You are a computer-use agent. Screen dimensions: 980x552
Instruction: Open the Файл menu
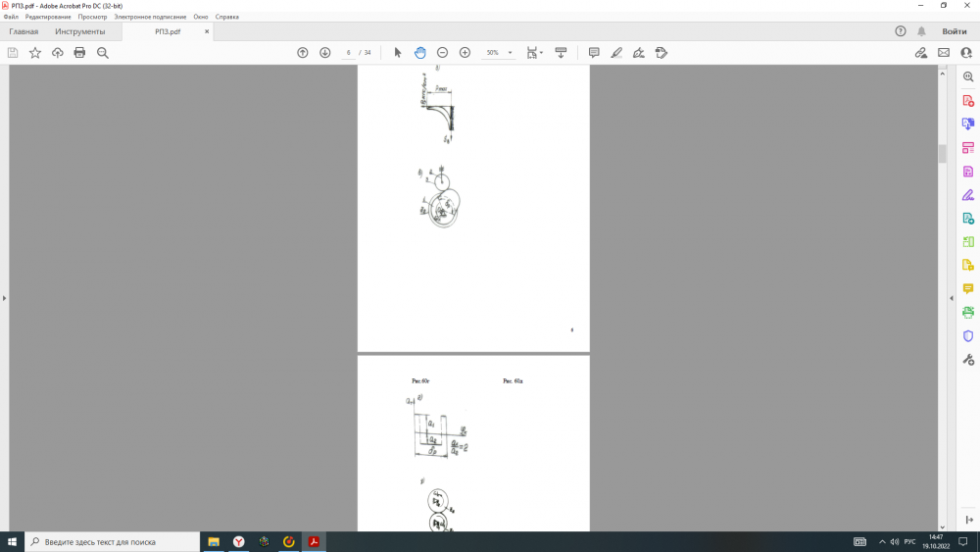[11, 17]
